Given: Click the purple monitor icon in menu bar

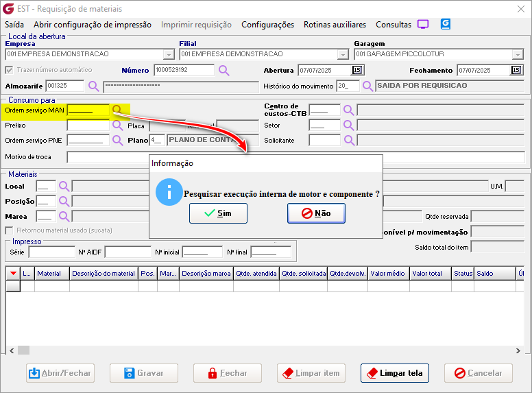Looking at the screenshot, I should pos(423,25).
